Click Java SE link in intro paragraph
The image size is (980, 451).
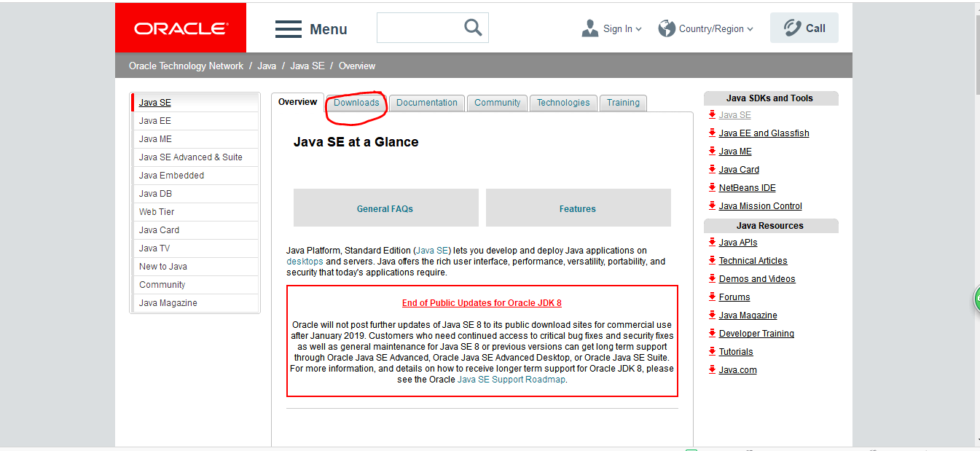433,251
